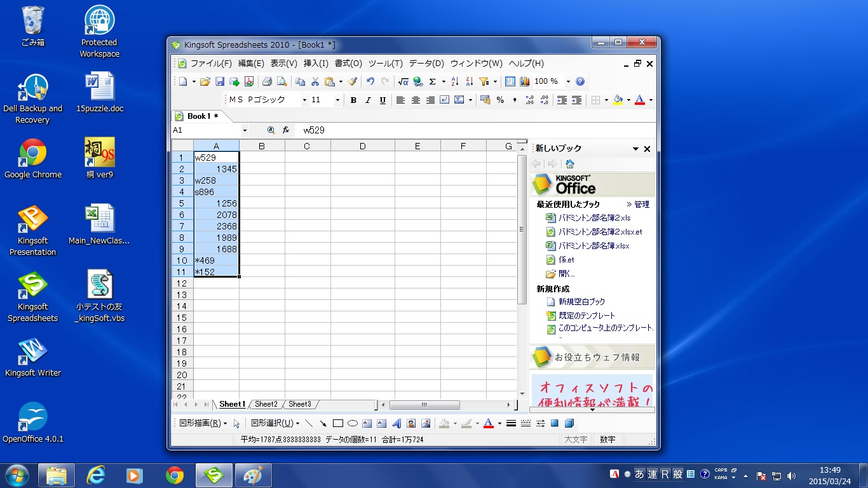868x488 pixels.
Task: Open the zoom percentage dropdown
Action: coord(568,81)
